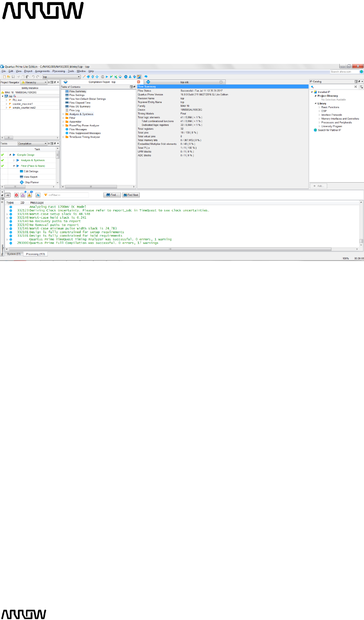Open the Chip Planner task
Image resolution: width=364 pixels, height=620 pixels.
[32, 182]
